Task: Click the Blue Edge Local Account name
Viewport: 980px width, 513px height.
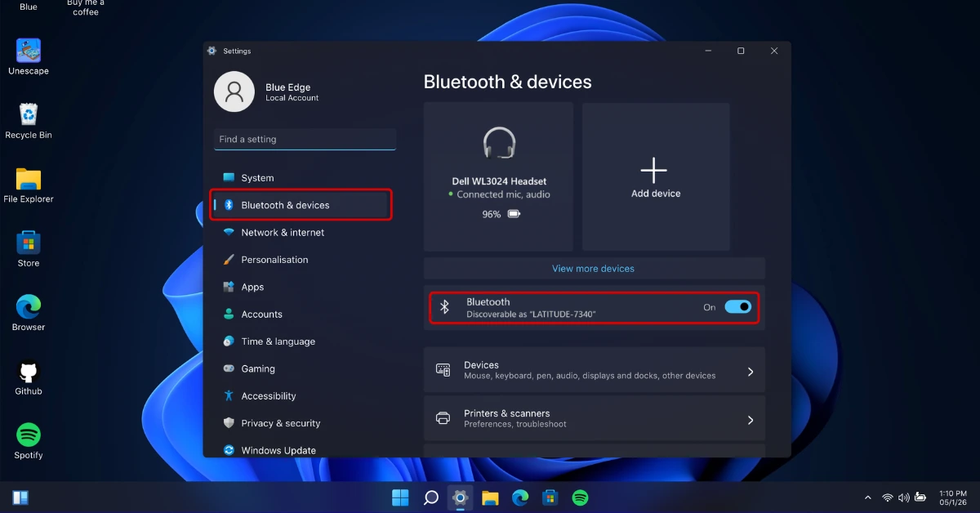Action: [292, 92]
